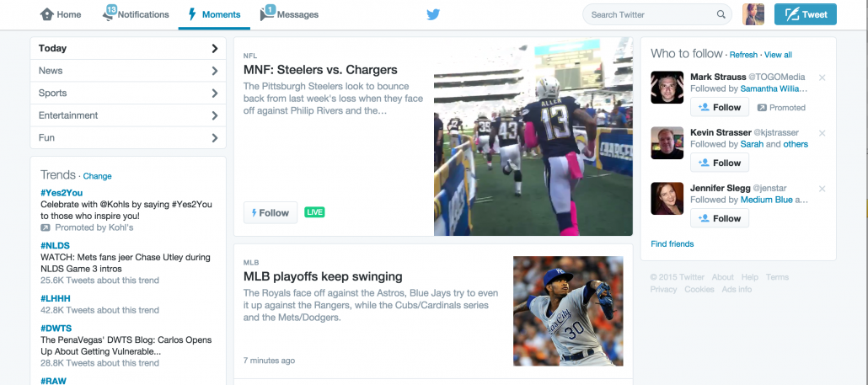Open the Home tab
This screenshot has width=868, height=385.
pyautogui.click(x=61, y=14)
